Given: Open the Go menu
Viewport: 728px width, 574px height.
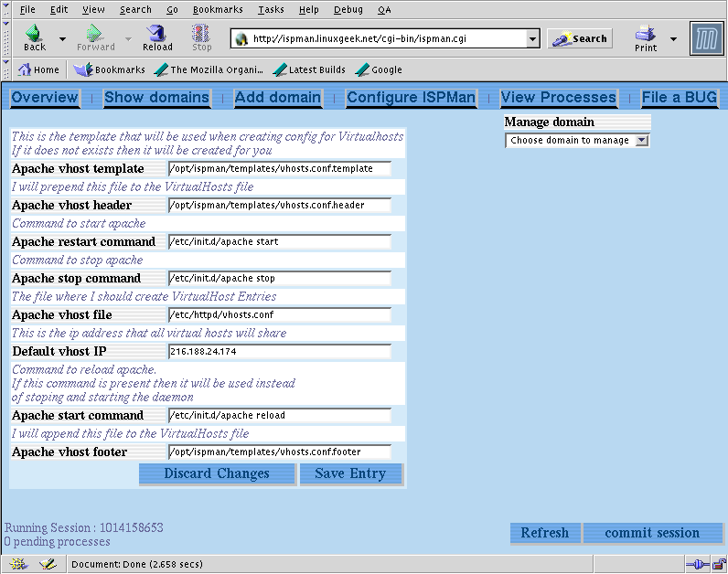Looking at the screenshot, I should 172,9.
